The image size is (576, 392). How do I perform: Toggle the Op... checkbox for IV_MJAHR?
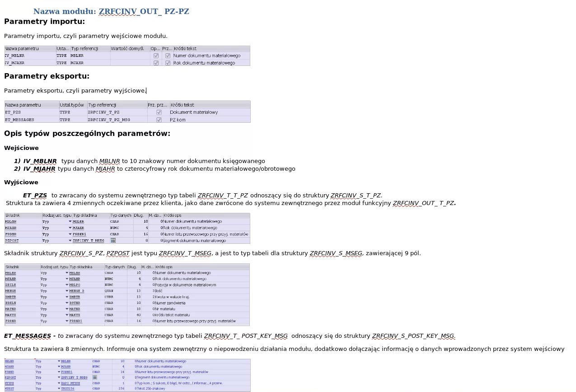pos(156,63)
